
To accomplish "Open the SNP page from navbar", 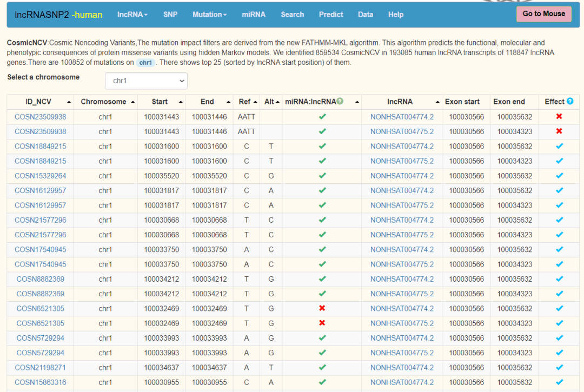I will pos(170,15).
